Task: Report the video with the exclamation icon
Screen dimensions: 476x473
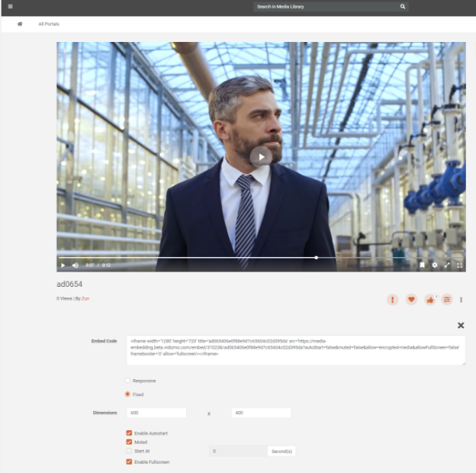Action: click(x=393, y=299)
